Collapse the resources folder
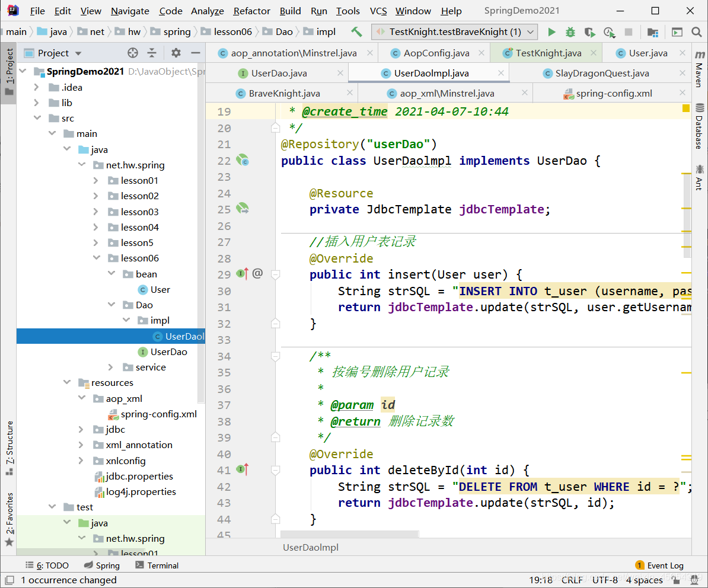Screen dimensions: 708x588 [67, 383]
